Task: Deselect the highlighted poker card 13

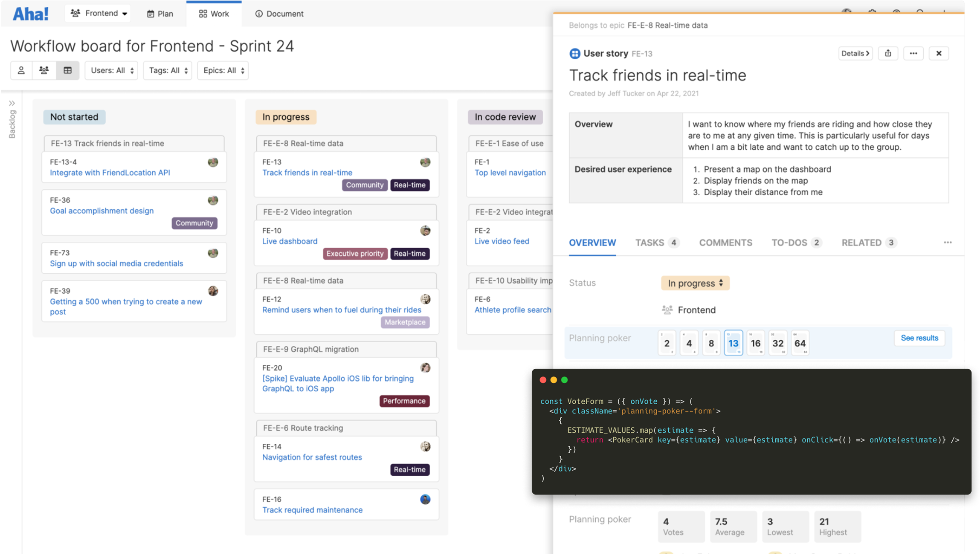Action: tap(734, 343)
